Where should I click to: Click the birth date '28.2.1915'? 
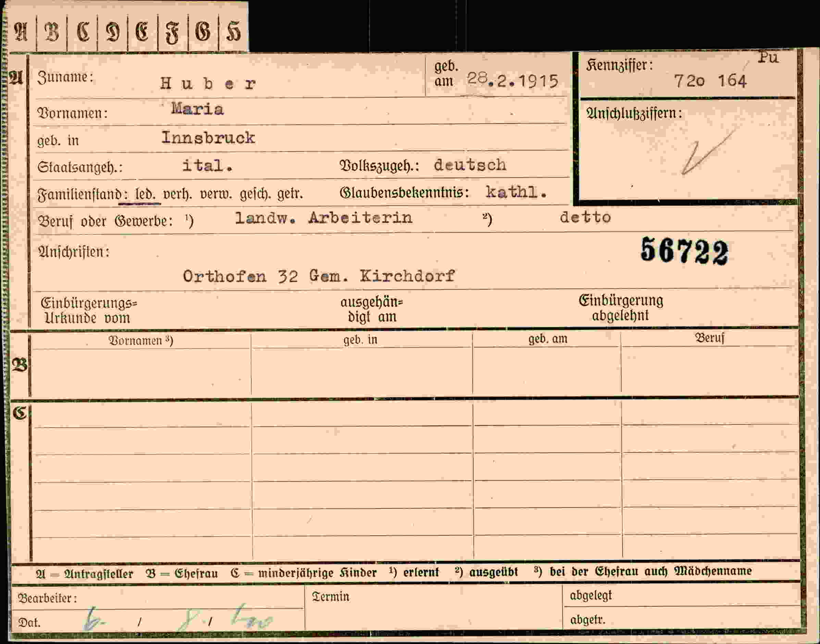tap(512, 81)
